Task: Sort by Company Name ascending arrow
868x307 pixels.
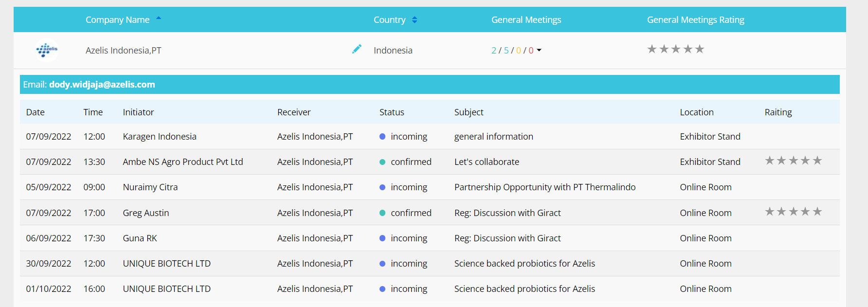Action: (159, 18)
